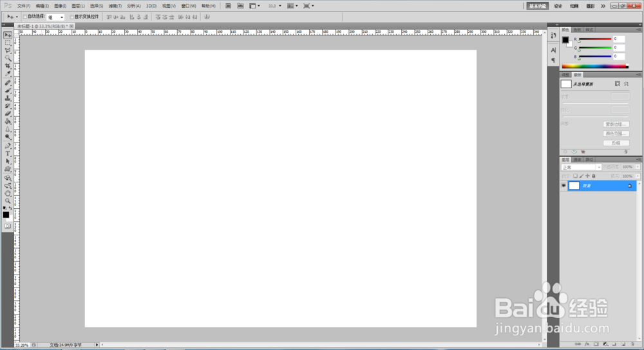Switch to the 调整 tab
The height and width of the screenshot is (350, 644).
pyautogui.click(x=565, y=75)
